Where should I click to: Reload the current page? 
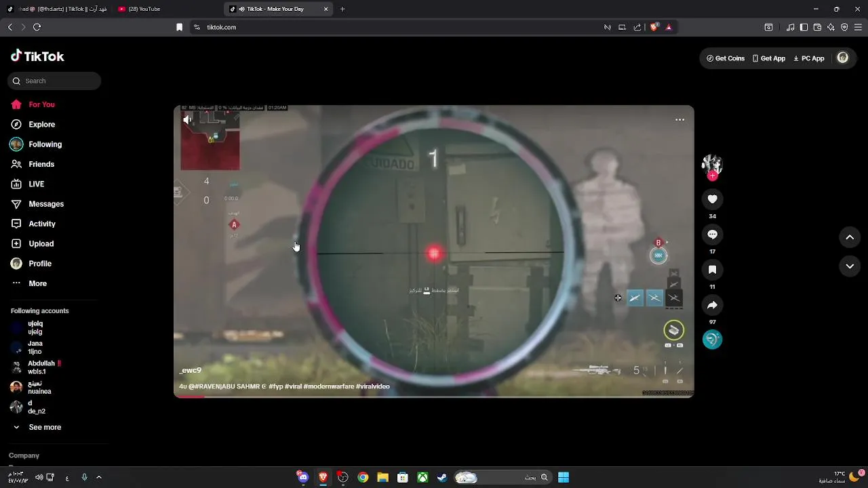(x=37, y=27)
